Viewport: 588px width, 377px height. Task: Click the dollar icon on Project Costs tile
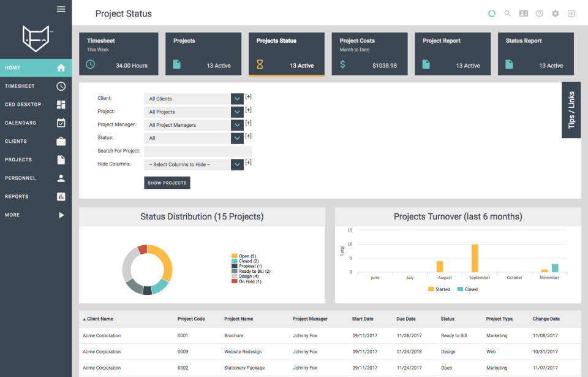pyautogui.click(x=341, y=63)
